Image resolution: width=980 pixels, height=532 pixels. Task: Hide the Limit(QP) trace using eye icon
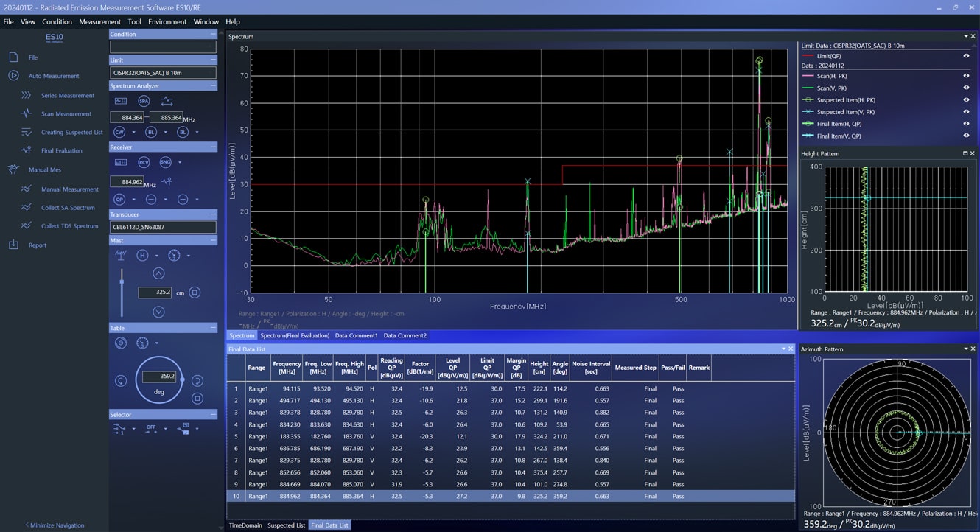click(966, 56)
